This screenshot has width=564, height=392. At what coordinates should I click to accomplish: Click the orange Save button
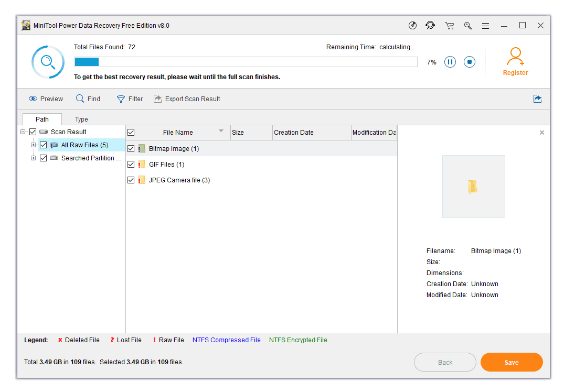512,362
